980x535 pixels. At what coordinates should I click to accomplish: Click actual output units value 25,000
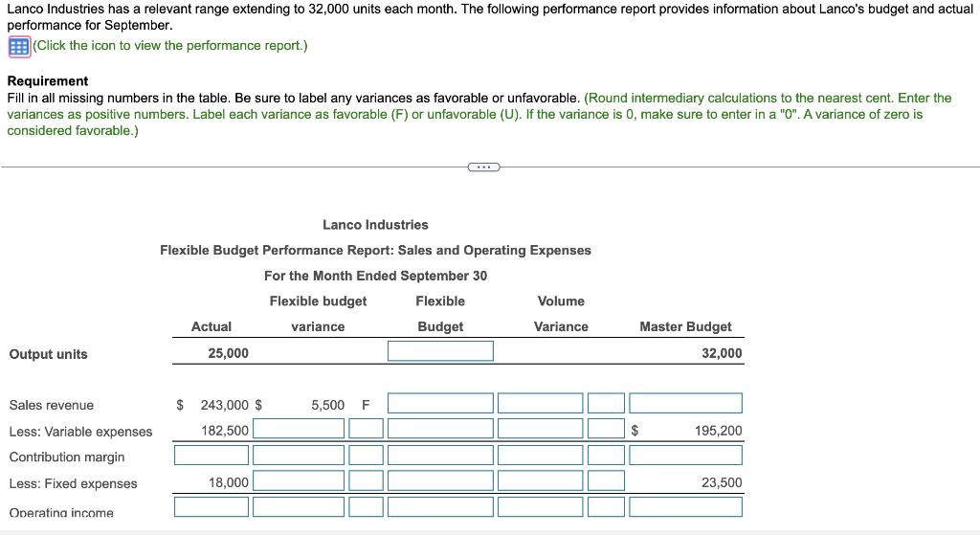point(228,353)
